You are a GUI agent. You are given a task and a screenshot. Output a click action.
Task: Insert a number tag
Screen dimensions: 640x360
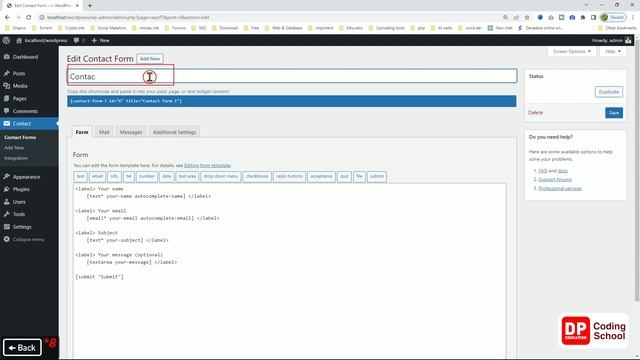[147, 176]
